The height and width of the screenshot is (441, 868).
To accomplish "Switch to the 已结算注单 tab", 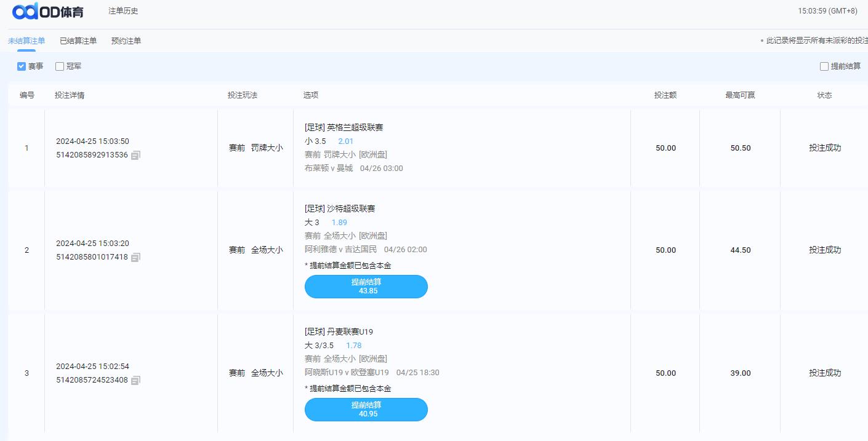I will 78,41.
